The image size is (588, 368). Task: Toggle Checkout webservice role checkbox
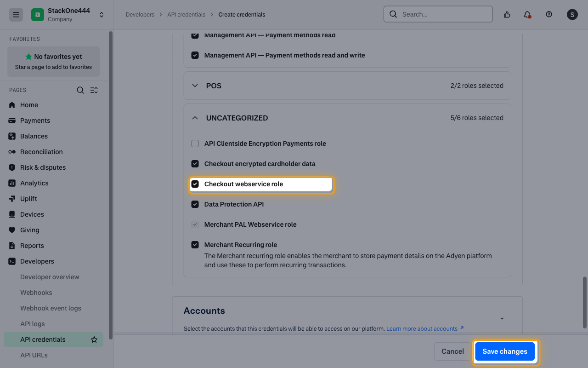coord(195,184)
